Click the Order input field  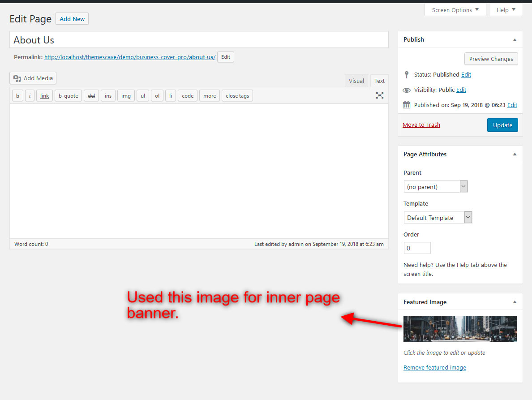click(x=417, y=248)
